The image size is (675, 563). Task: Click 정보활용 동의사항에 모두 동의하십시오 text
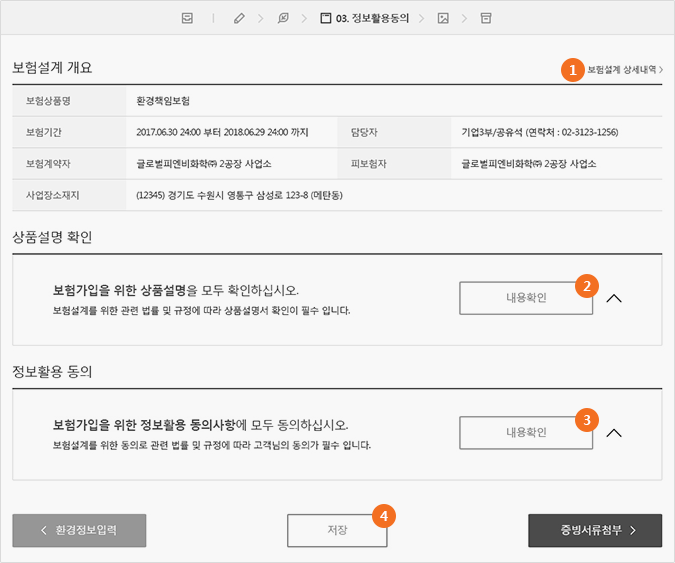(201, 425)
